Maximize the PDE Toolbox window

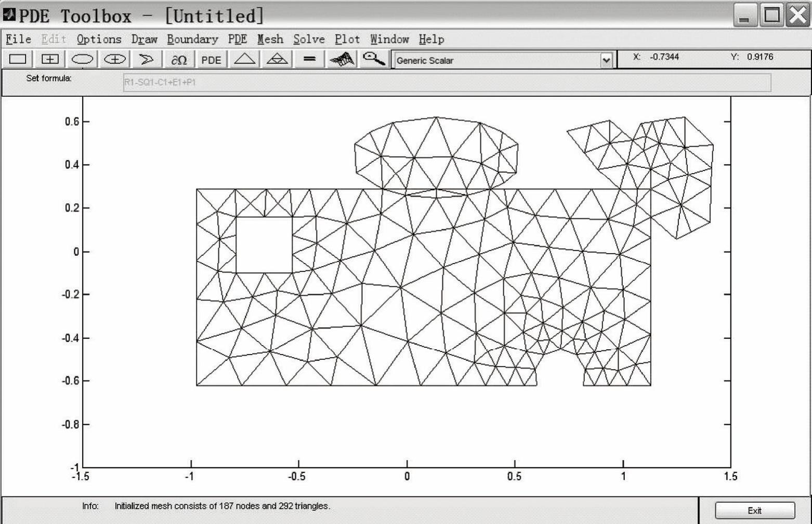tap(772, 15)
